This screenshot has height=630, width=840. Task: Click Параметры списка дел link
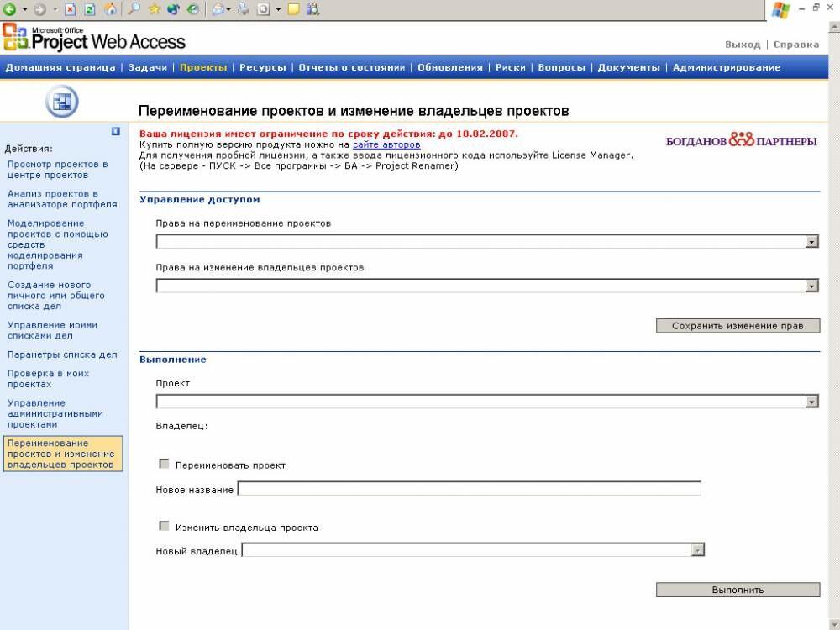(62, 354)
